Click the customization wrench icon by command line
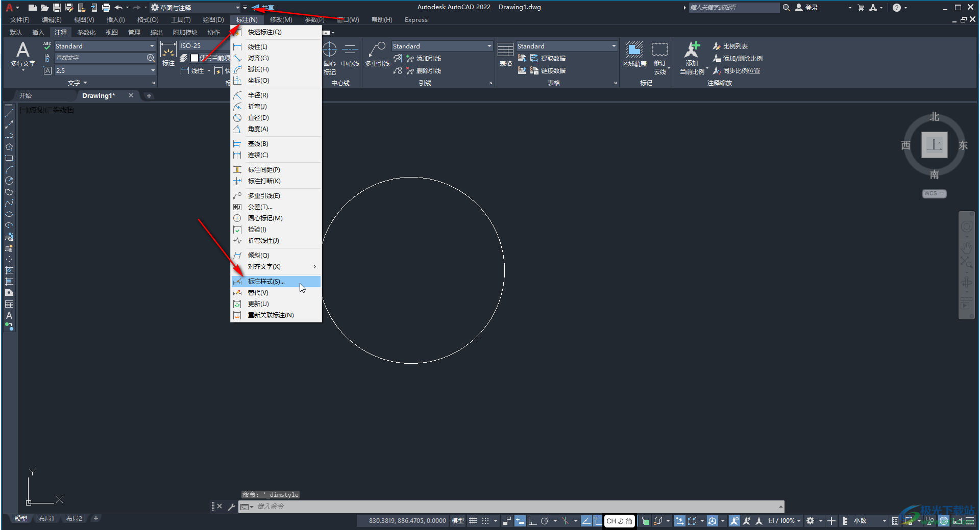Viewport: 980px width, 530px height. click(x=231, y=507)
